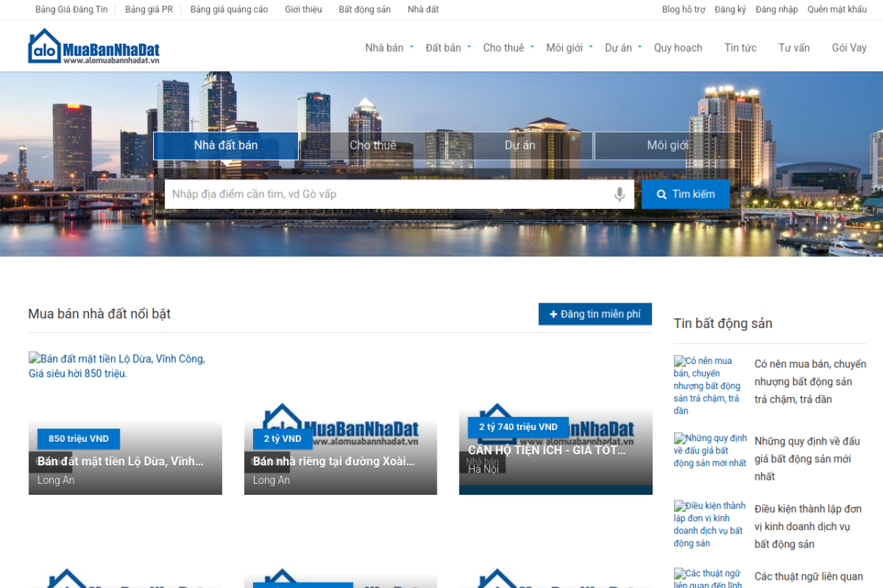
Task: Go to the Tin tức page
Action: [x=740, y=48]
